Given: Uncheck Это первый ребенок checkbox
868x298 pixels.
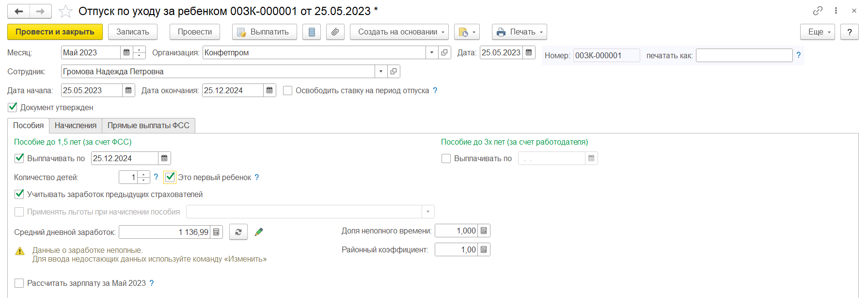Looking at the screenshot, I should [x=170, y=177].
